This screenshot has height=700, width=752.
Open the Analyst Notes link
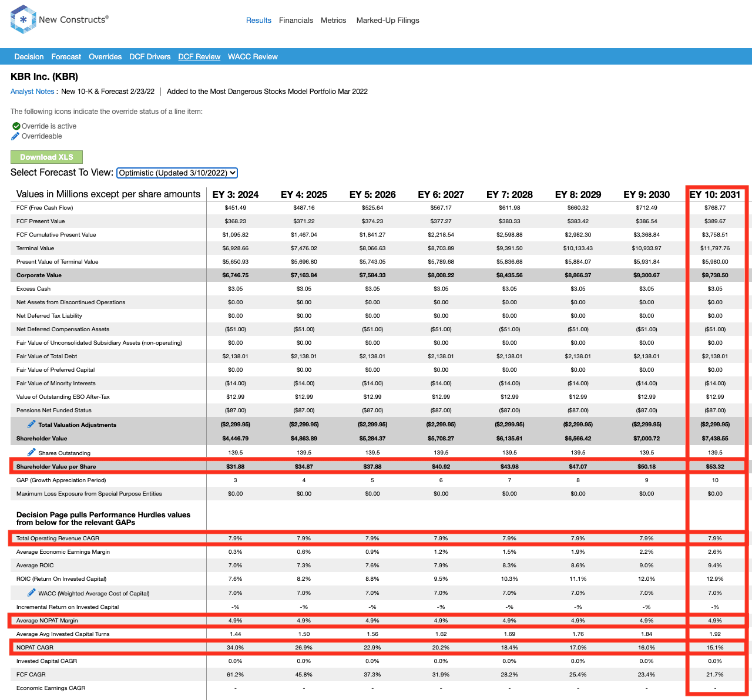tap(32, 92)
